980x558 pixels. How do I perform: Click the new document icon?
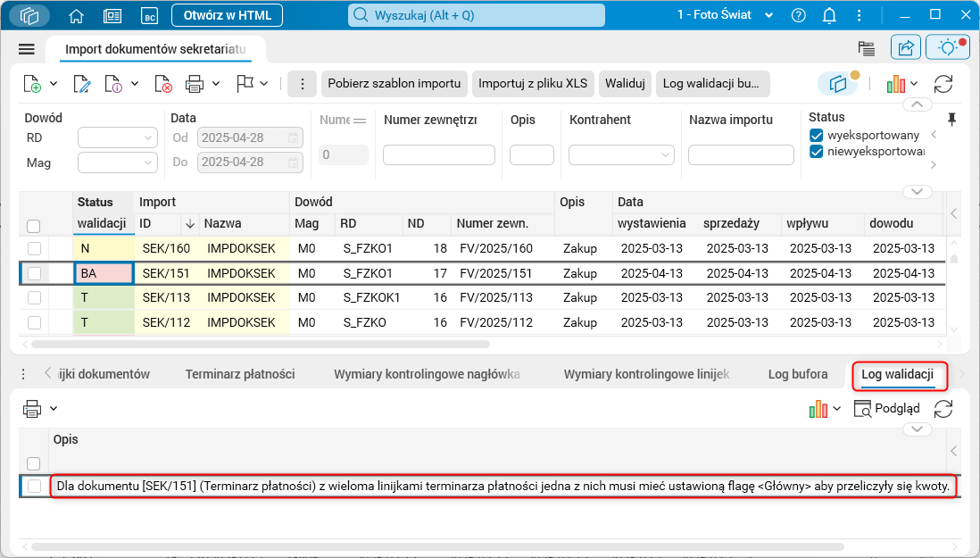[x=32, y=84]
